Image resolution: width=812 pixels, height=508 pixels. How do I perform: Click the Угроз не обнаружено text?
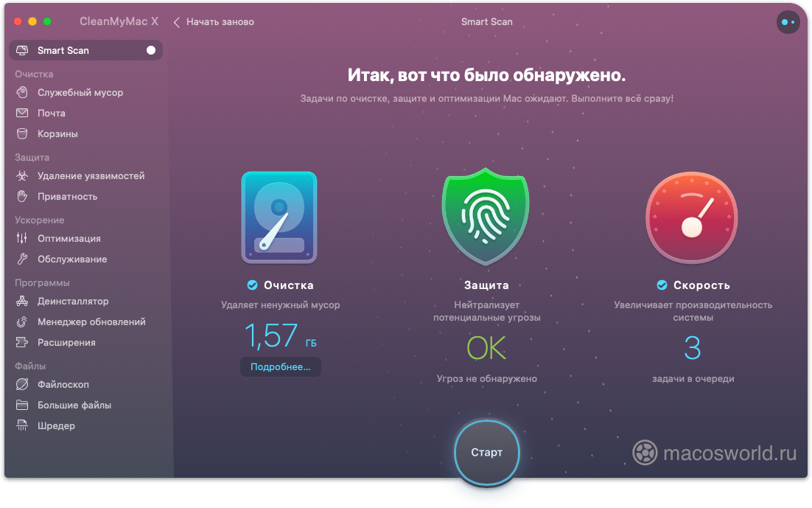486,379
